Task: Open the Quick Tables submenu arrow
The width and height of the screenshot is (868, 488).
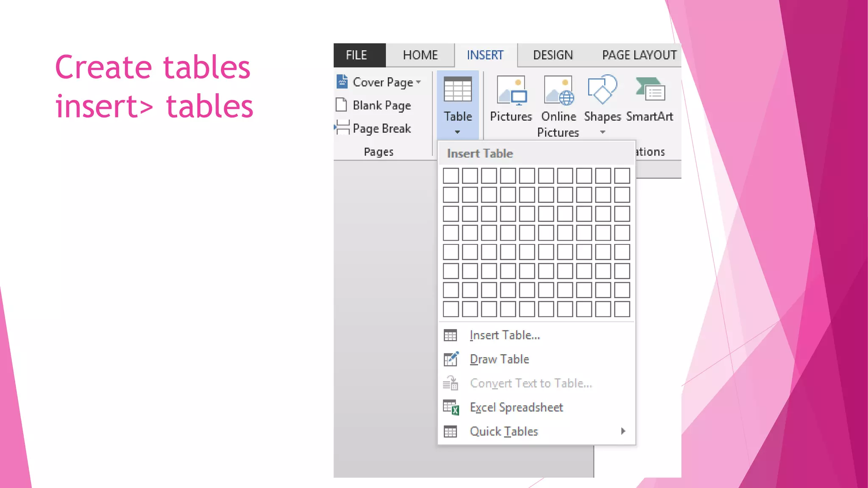Action: click(623, 431)
